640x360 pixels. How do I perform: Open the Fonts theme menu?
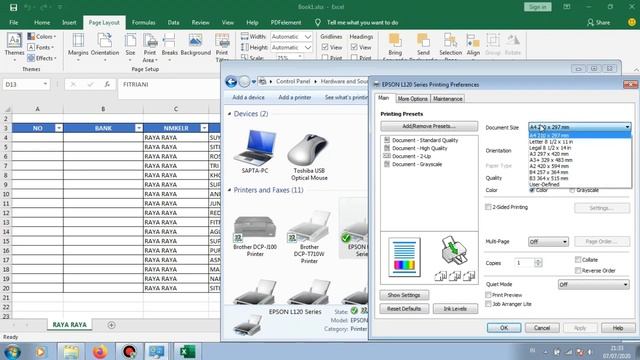point(40,47)
